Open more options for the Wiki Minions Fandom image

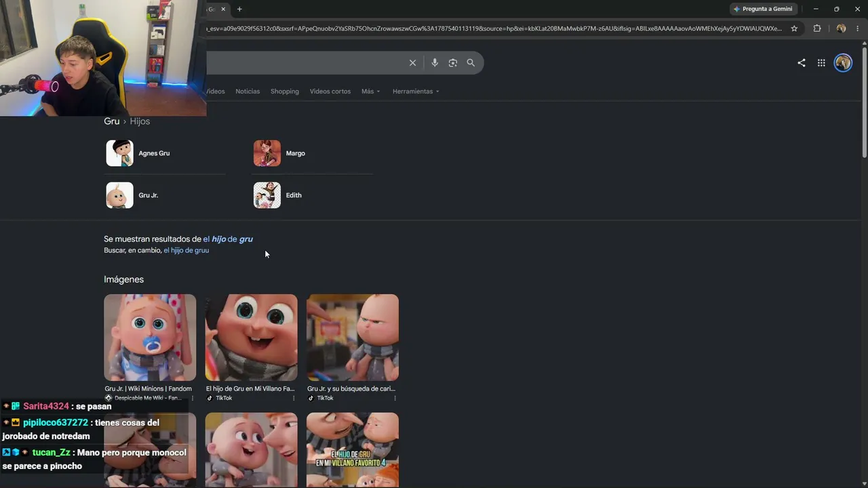click(193, 398)
